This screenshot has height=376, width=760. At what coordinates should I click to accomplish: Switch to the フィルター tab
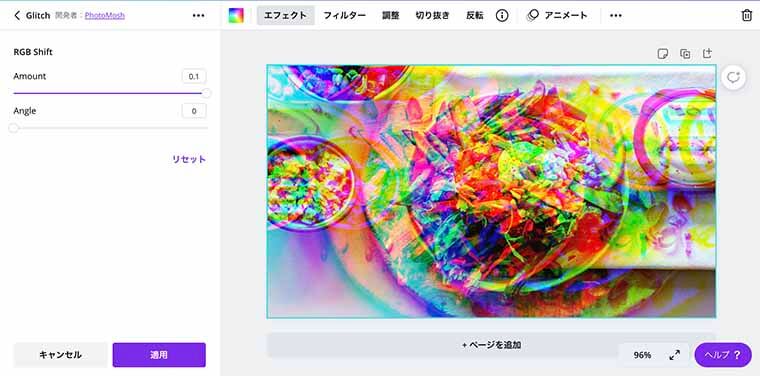345,16
